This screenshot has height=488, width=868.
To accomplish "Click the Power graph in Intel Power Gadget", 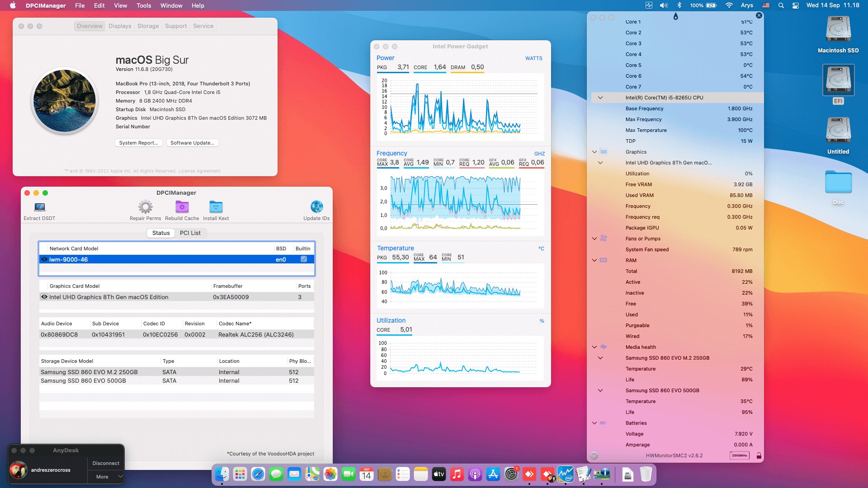I will coord(460,107).
